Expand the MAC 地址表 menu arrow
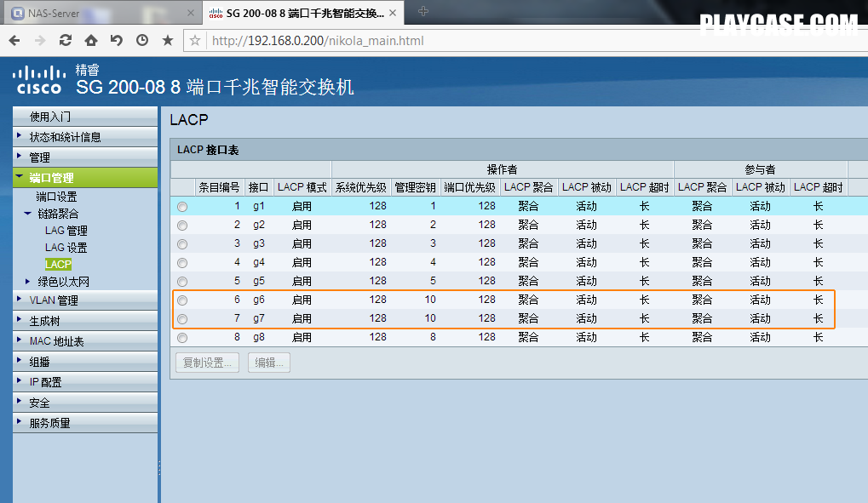868x503 pixels. point(20,340)
